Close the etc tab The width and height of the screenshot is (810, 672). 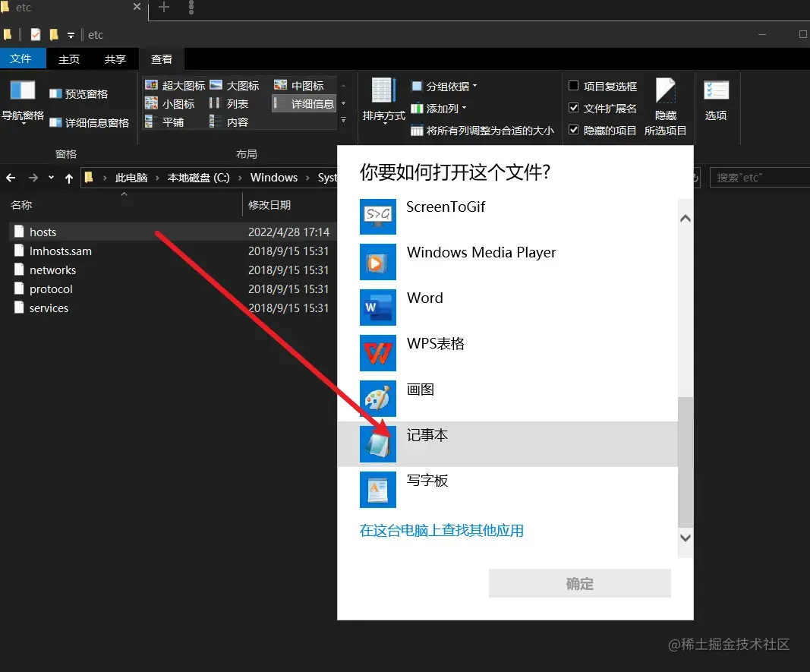(137, 7)
